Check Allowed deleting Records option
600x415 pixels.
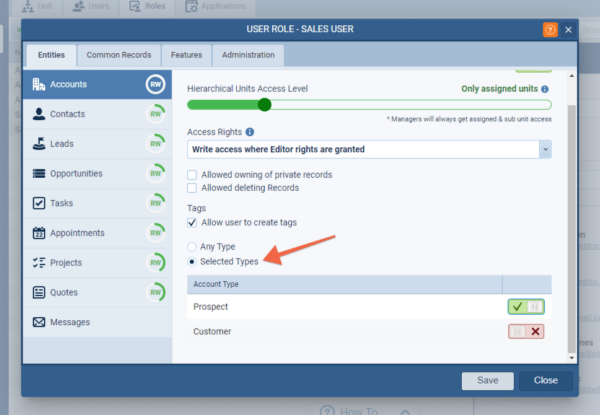tap(193, 188)
